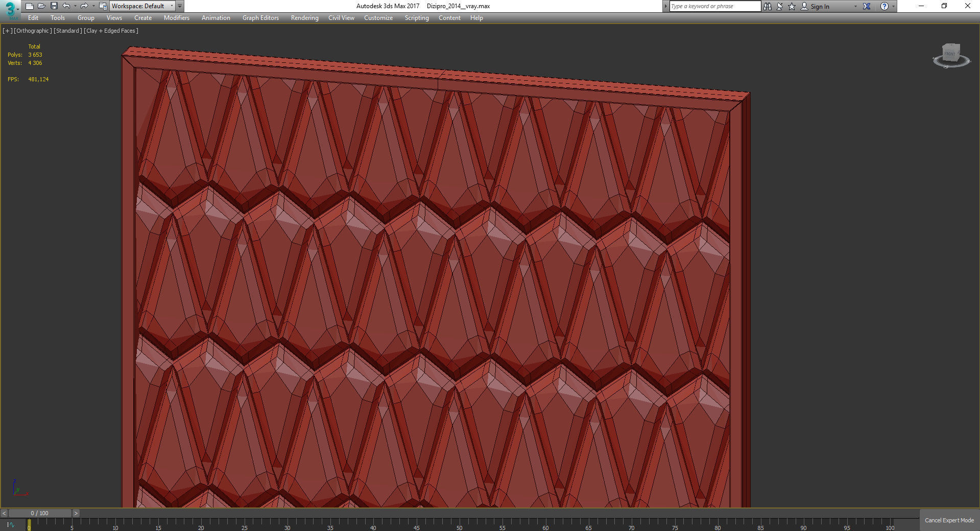Viewport: 980px width, 531px height.
Task: Redo the last undone action
Action: pos(84,6)
